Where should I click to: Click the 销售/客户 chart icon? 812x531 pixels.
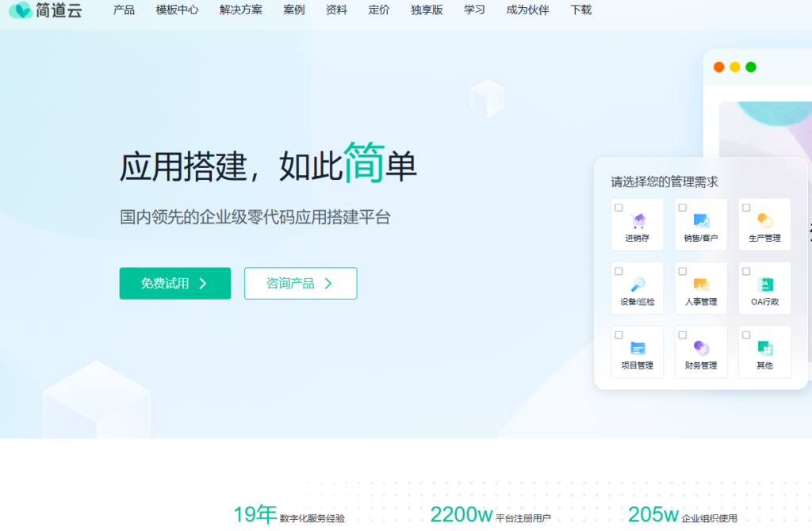pyautogui.click(x=701, y=221)
